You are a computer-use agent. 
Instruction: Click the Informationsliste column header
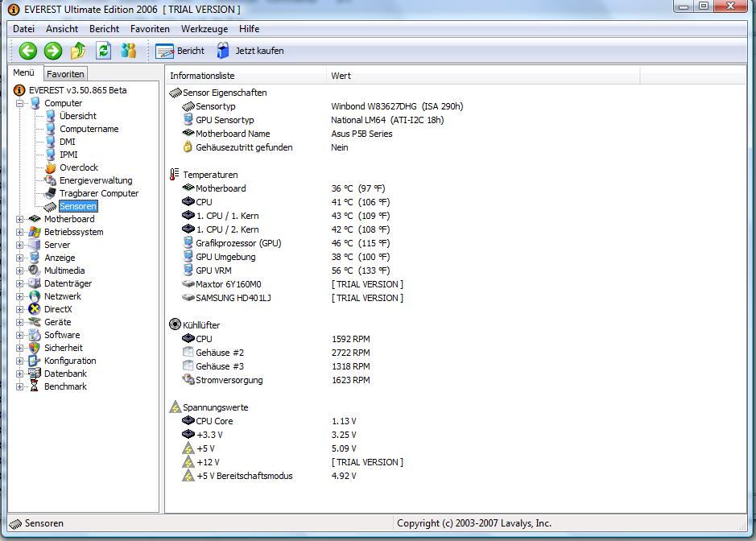click(246, 76)
